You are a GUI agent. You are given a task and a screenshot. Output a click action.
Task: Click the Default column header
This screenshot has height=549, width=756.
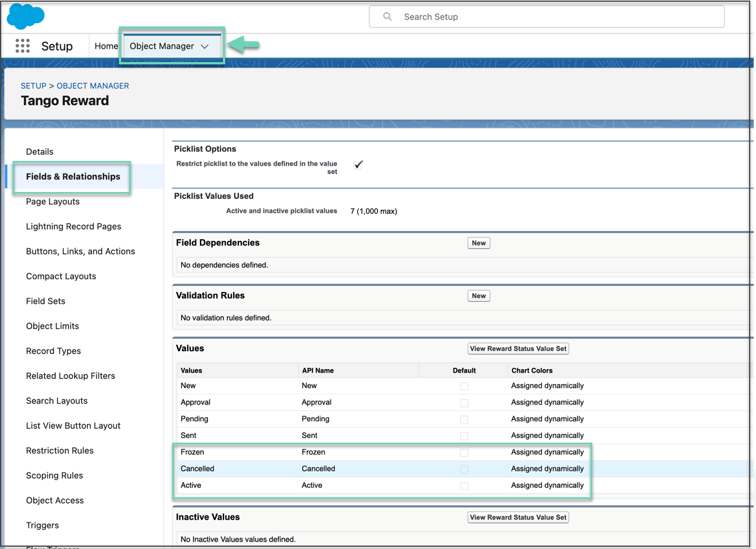pos(464,371)
